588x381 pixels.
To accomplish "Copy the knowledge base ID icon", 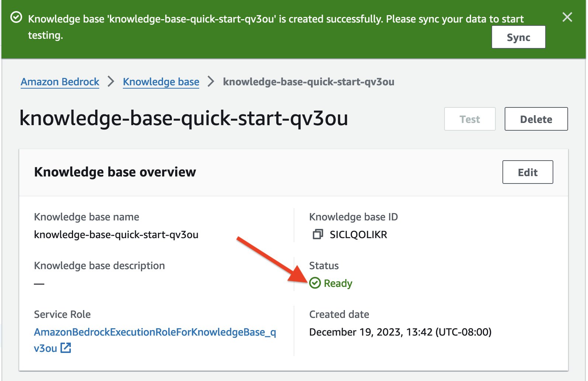I will pos(318,234).
